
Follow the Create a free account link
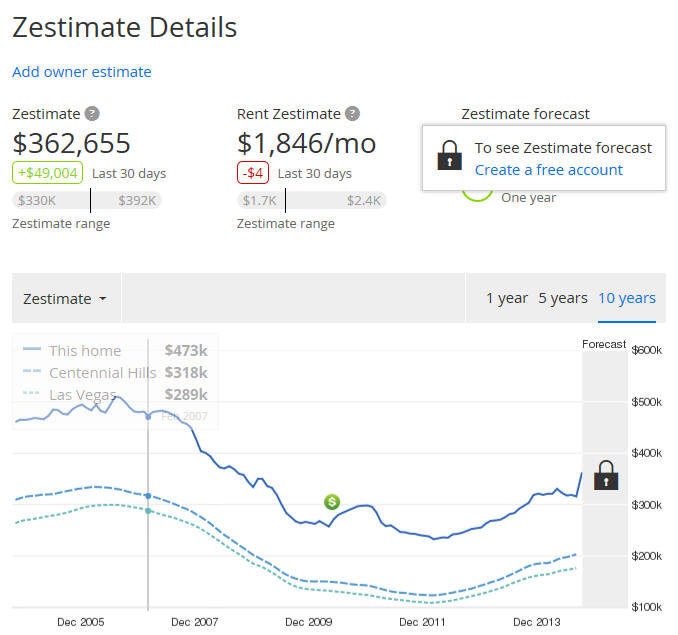(549, 170)
